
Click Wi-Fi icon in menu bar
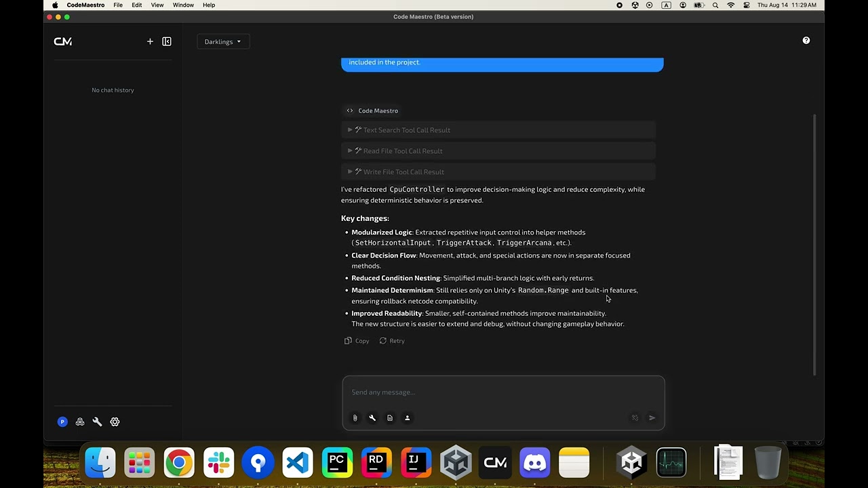pos(731,5)
